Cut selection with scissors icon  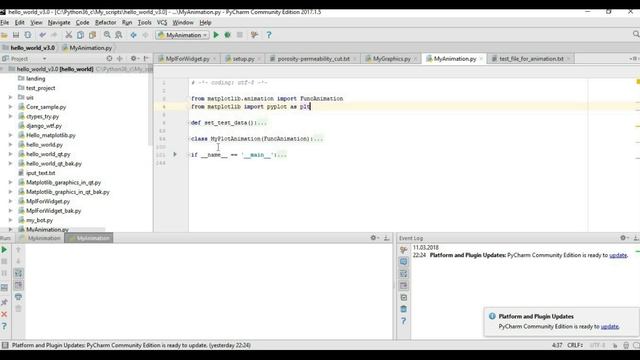pos(69,35)
